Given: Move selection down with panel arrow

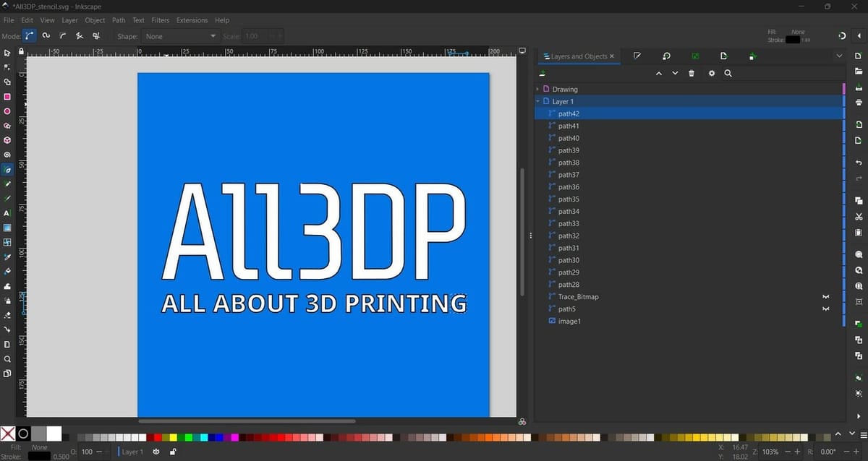Looking at the screenshot, I should coord(675,73).
